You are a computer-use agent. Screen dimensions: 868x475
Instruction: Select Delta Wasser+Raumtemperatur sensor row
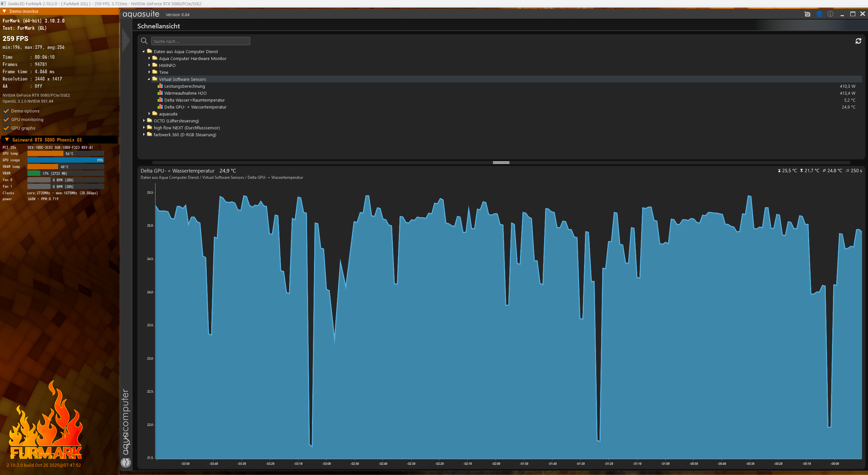click(194, 100)
